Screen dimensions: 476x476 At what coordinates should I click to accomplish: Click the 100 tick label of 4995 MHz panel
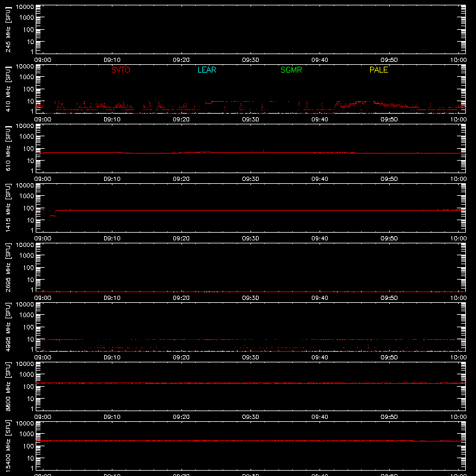tap(29, 327)
